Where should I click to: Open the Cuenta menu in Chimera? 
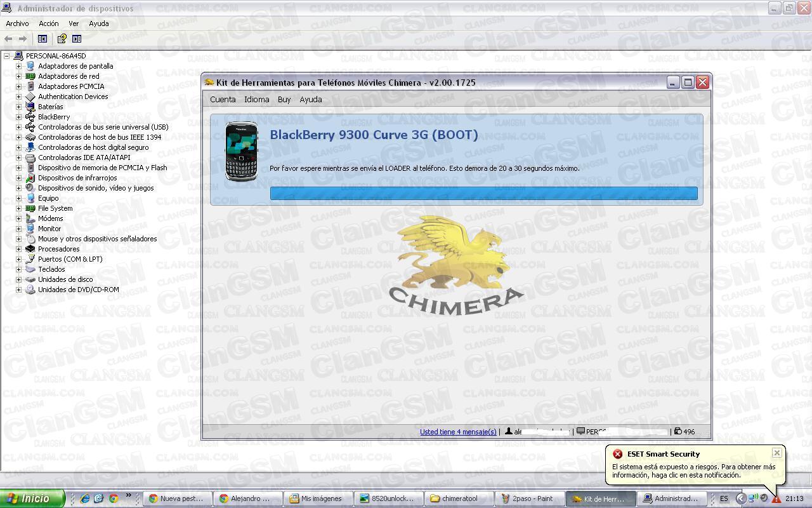tap(223, 100)
